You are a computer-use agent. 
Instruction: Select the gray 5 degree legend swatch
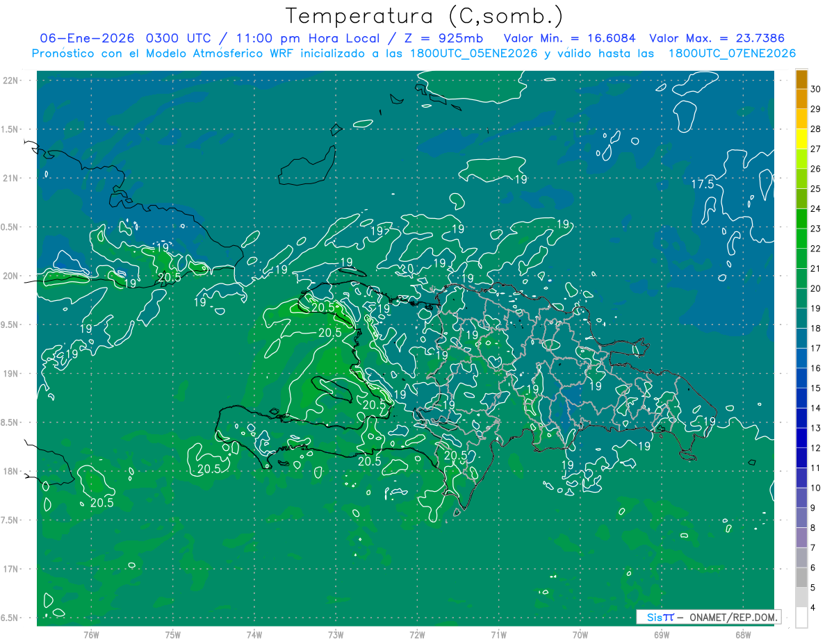click(x=801, y=578)
